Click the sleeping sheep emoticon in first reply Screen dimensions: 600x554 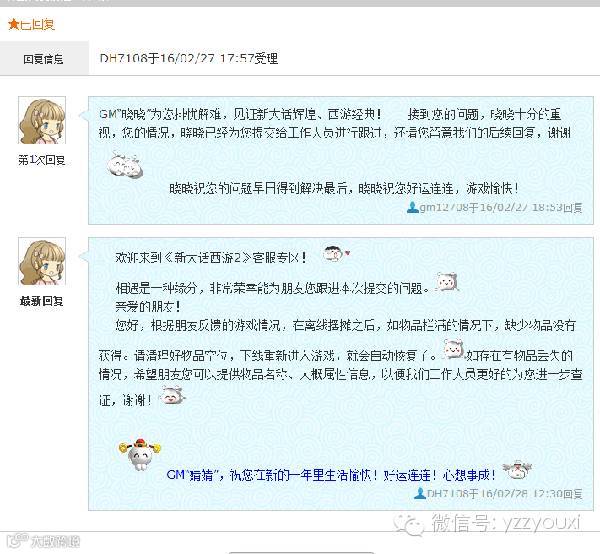[124, 165]
